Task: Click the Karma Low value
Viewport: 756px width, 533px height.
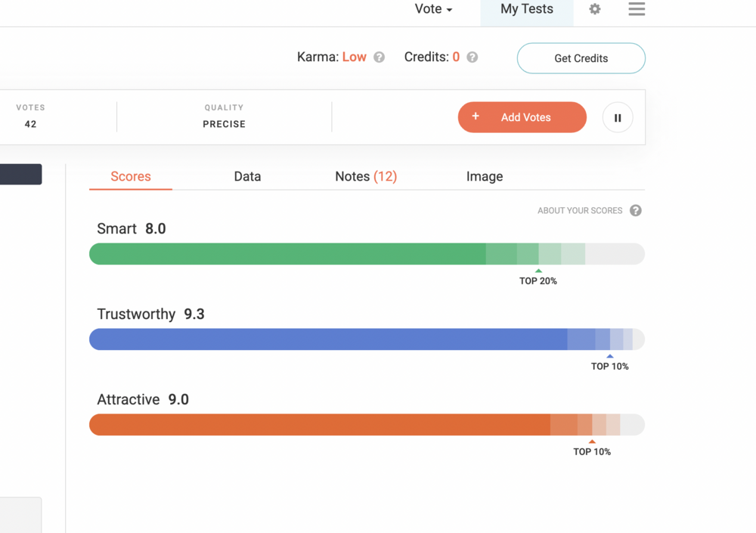Action: coord(355,57)
